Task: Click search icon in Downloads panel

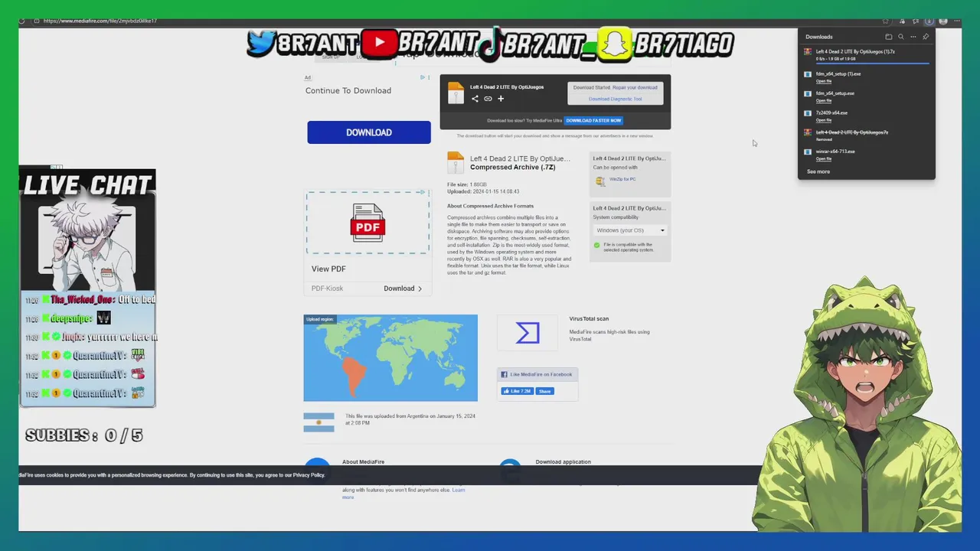Action: [x=901, y=37]
